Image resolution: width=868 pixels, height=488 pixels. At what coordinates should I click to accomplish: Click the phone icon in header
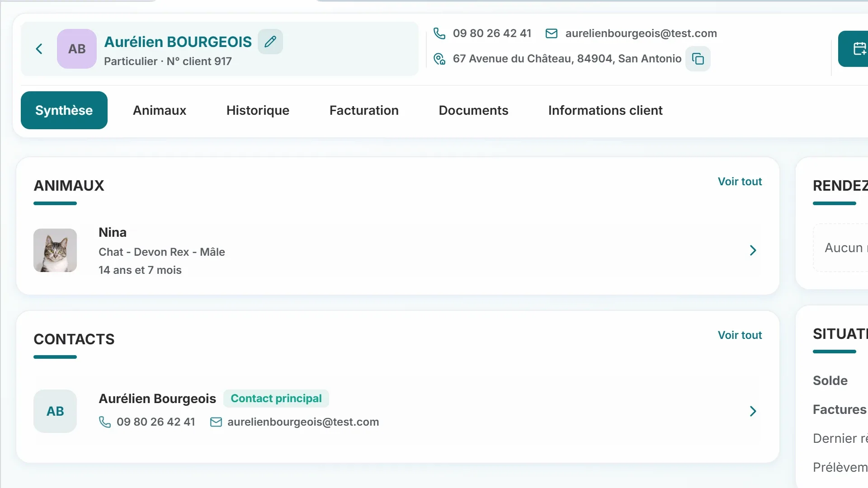point(439,33)
